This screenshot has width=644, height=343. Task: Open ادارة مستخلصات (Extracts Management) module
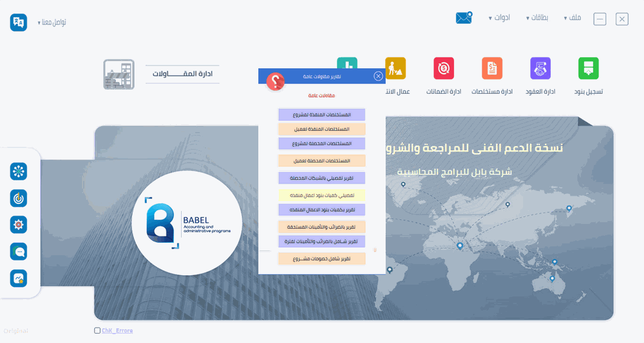(492, 70)
